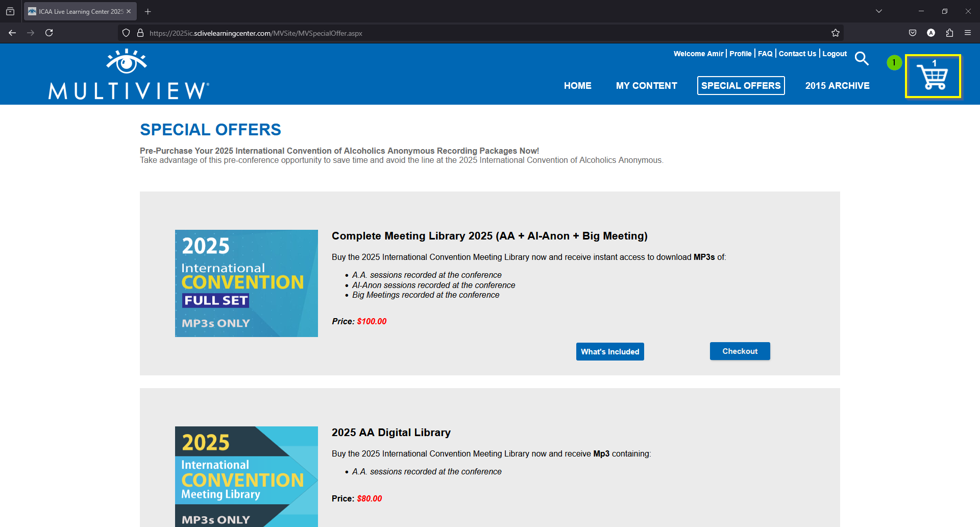Click the tracking protection shield icon
This screenshot has width=980, height=527.
point(126,33)
